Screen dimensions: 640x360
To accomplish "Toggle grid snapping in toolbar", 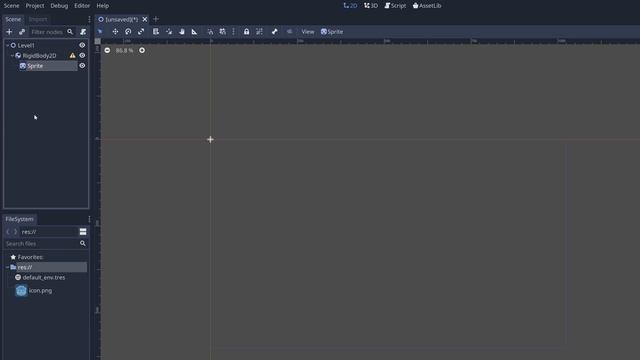I will [x=222, y=31].
